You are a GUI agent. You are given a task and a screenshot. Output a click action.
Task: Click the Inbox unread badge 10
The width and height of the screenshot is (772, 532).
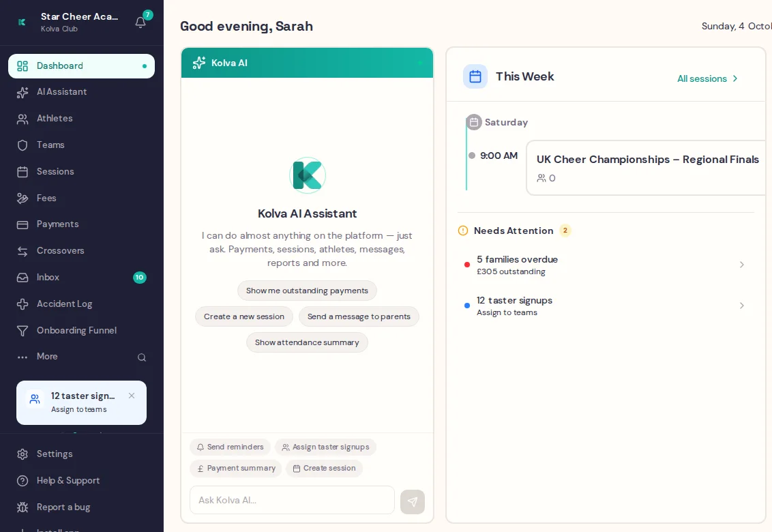click(x=140, y=278)
